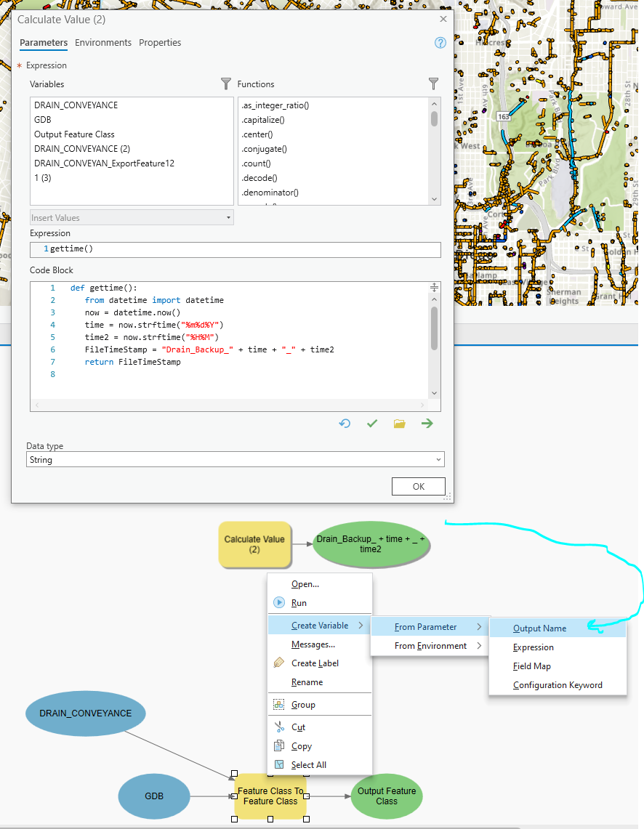This screenshot has height=829, width=644.
Task: Cut the node using the scissors icon
Action: (278, 727)
